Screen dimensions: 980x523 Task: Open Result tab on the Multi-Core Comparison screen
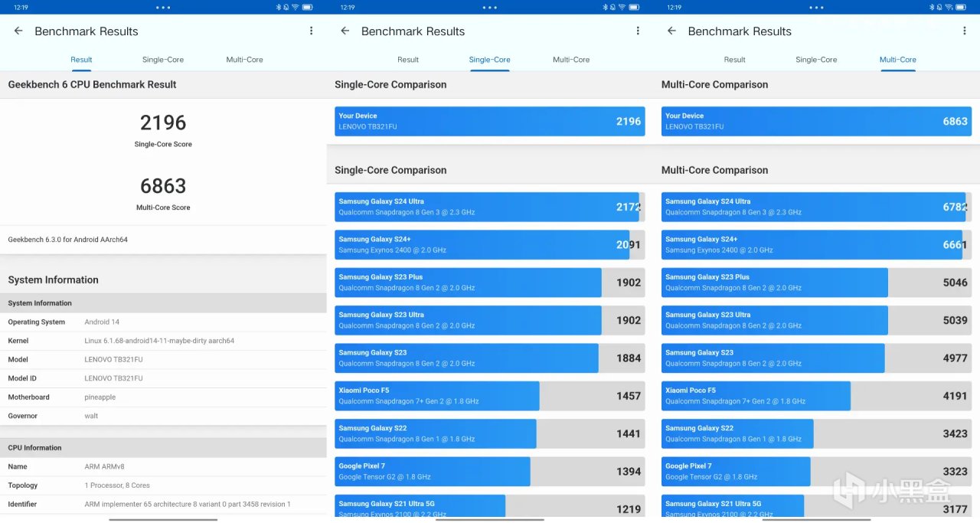(734, 60)
